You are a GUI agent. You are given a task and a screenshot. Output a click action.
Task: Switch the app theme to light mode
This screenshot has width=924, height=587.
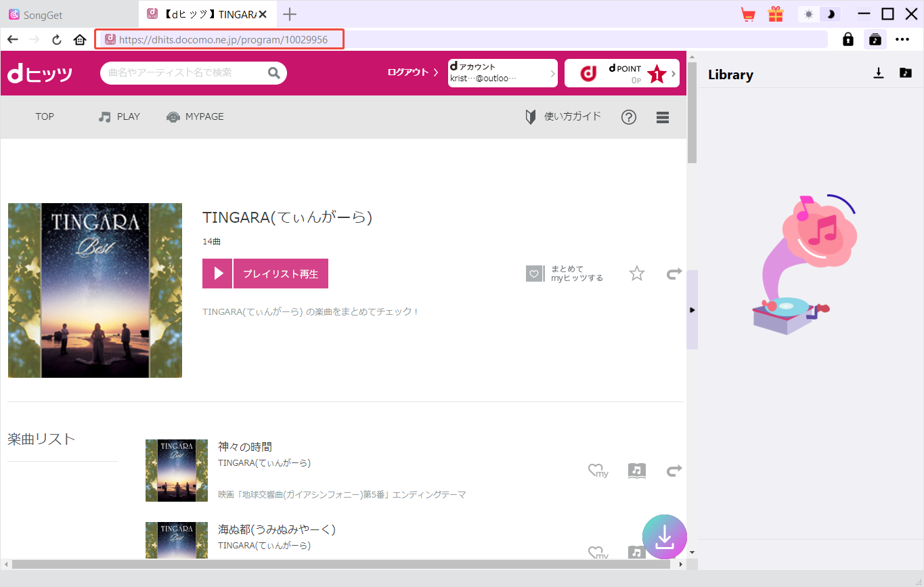click(808, 14)
